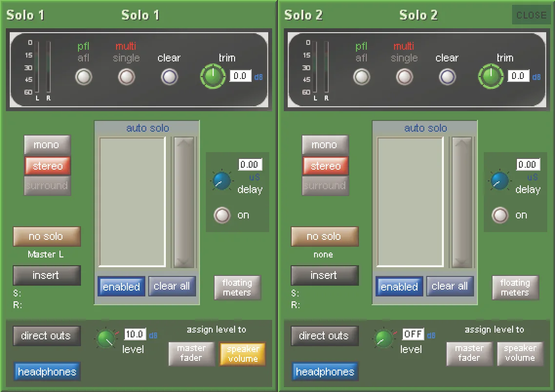Click the Solo 1 L/R level meter

click(x=43, y=67)
